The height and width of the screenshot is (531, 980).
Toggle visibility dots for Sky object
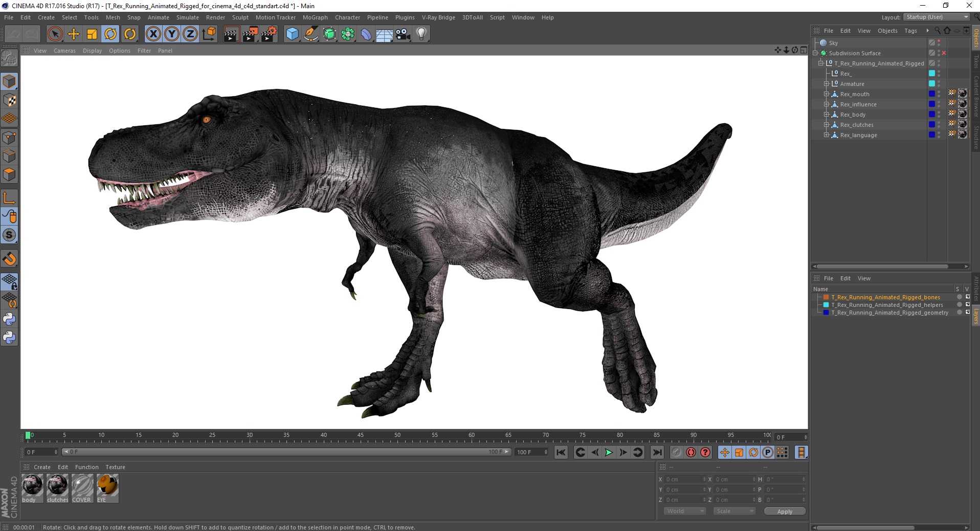click(x=939, y=43)
